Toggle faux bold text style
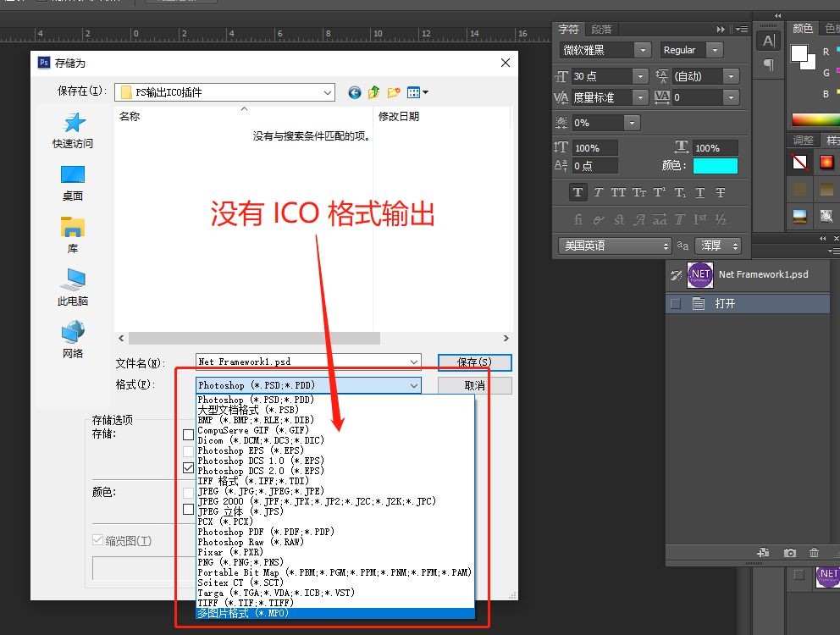Viewport: 840px width, 635px height. click(x=577, y=192)
